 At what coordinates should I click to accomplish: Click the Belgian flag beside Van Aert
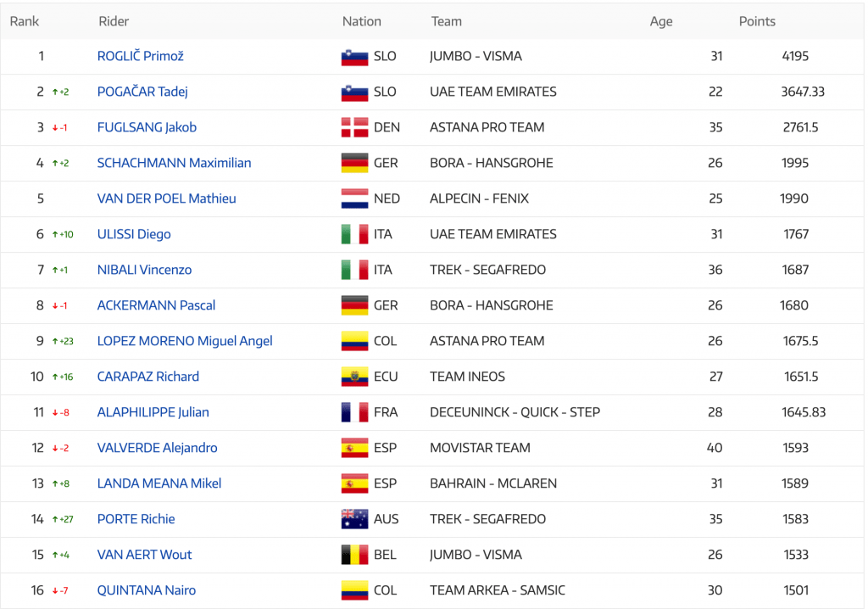point(354,555)
